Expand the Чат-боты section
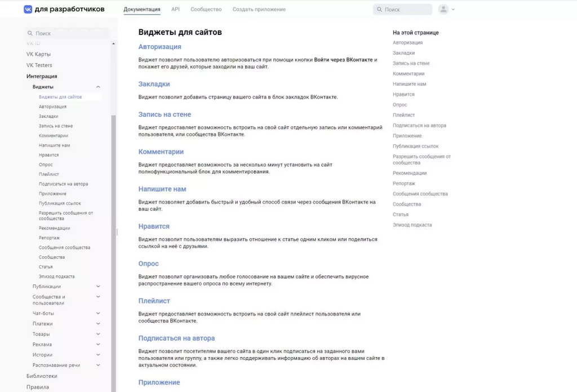The image size is (577, 392). (x=98, y=313)
